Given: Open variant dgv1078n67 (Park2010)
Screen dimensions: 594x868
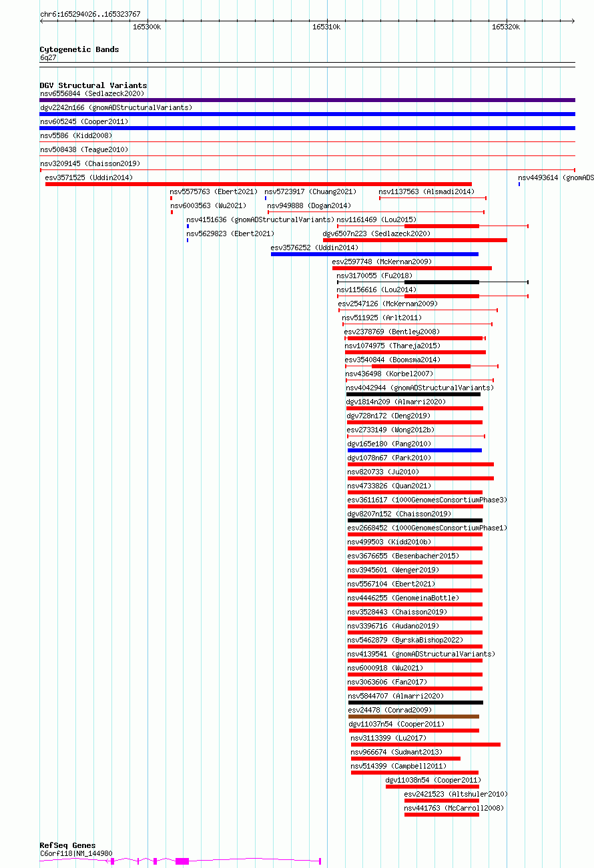Looking at the screenshot, I should (x=389, y=458).
